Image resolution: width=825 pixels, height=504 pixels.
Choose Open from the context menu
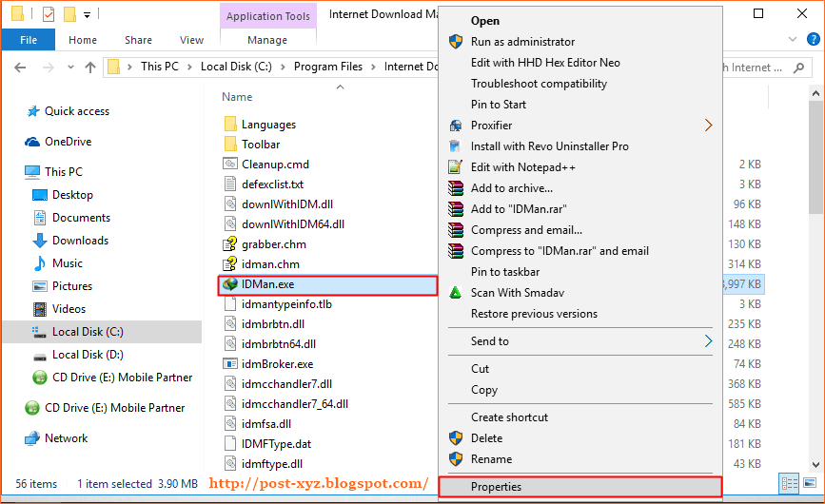tap(579, 21)
